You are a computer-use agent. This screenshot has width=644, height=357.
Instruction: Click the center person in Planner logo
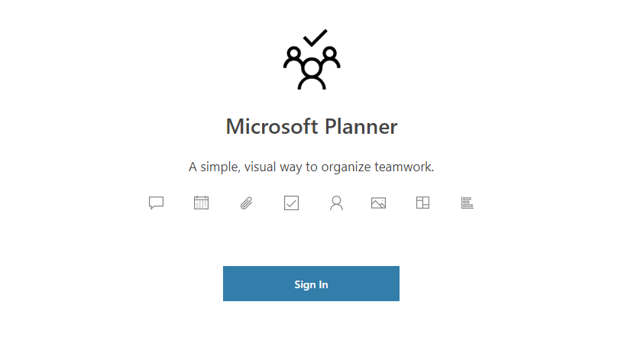pos(312,74)
